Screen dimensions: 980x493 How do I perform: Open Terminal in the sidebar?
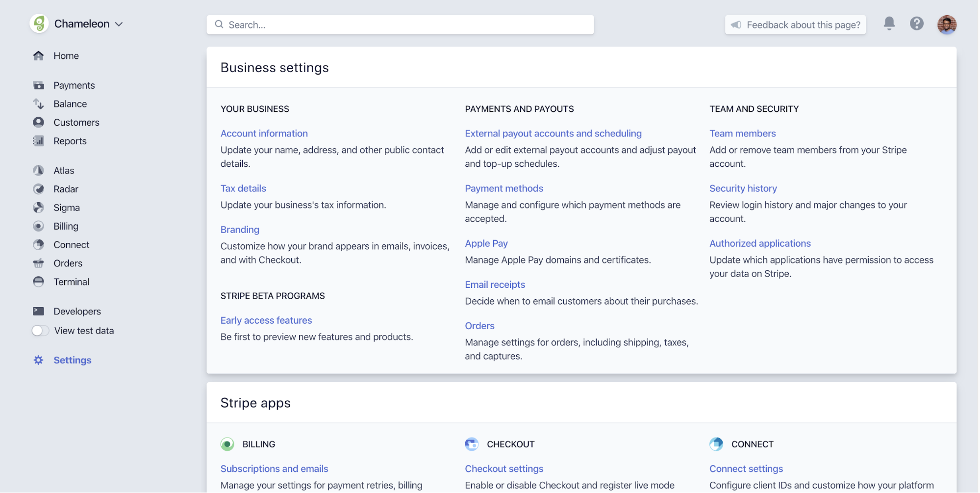[x=72, y=282]
